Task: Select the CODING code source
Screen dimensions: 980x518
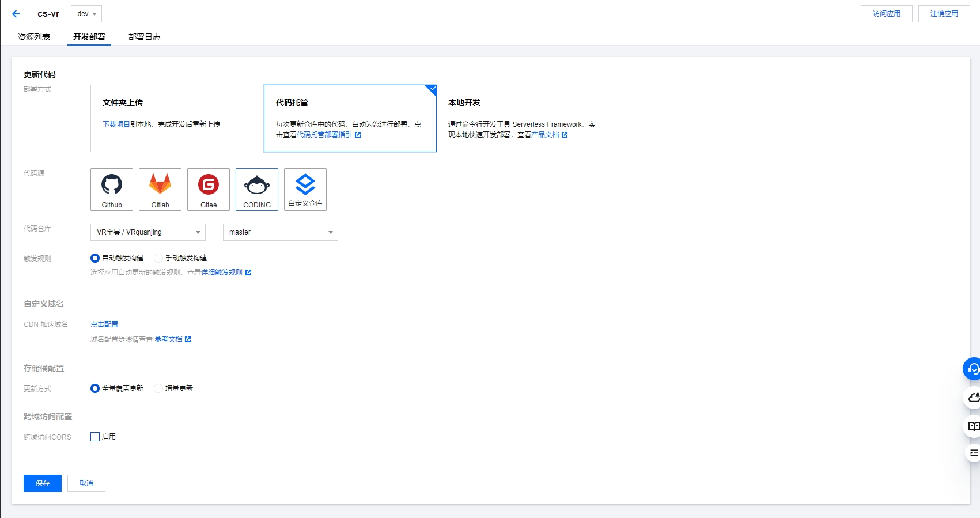Action: [x=257, y=190]
